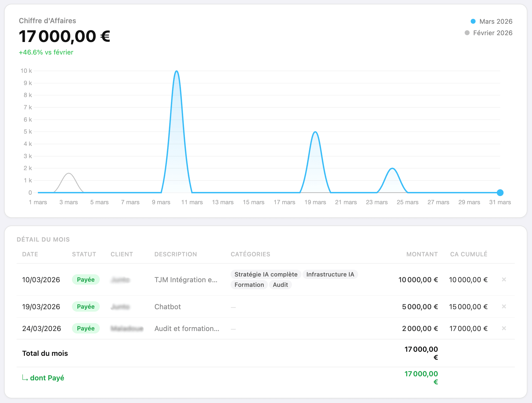Click the 10 mars chart peak
The image size is (532, 403).
pyautogui.click(x=177, y=71)
